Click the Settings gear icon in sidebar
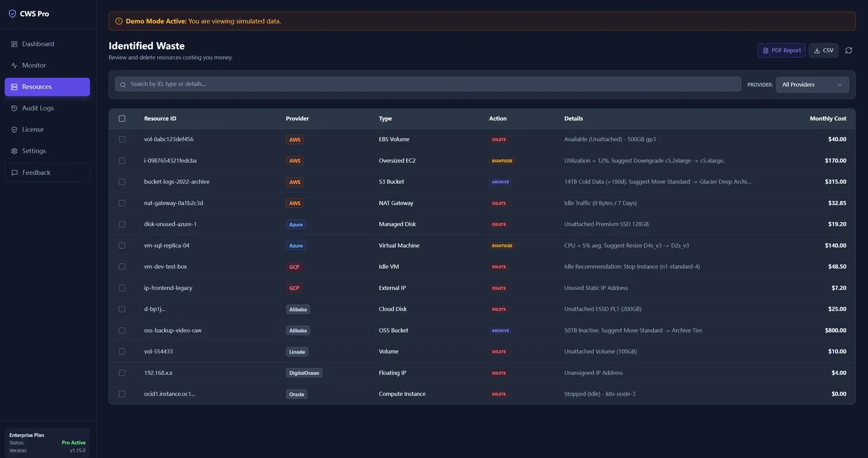This screenshot has width=868, height=458. (14, 151)
